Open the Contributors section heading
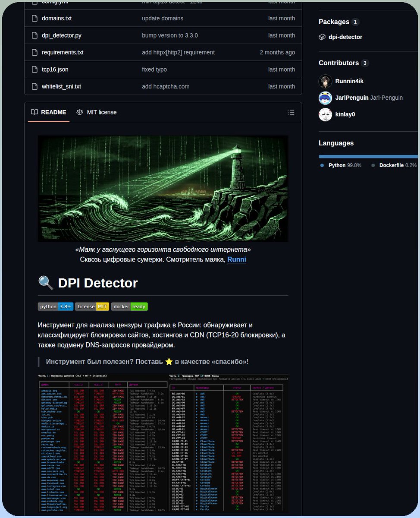420x518 pixels. pyautogui.click(x=339, y=63)
